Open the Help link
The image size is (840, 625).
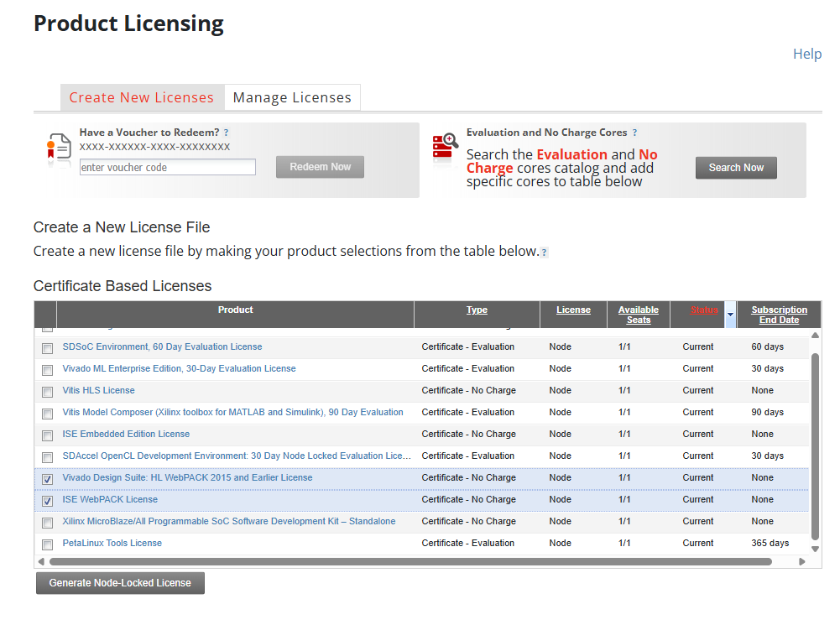click(806, 54)
